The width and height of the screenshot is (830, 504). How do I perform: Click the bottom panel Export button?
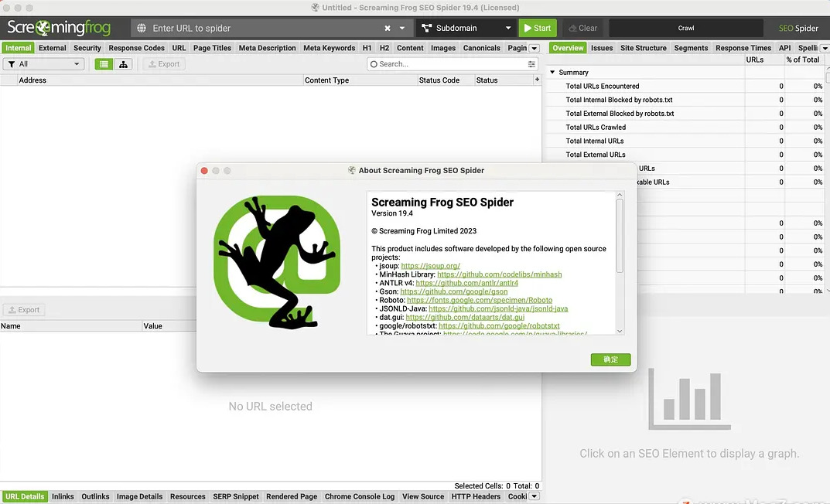click(24, 310)
